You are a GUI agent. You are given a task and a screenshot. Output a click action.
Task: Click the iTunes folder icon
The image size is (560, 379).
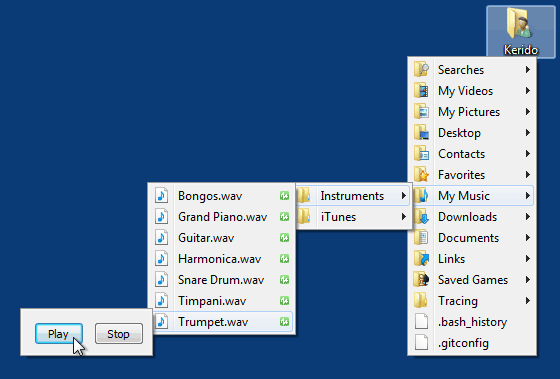click(x=304, y=217)
